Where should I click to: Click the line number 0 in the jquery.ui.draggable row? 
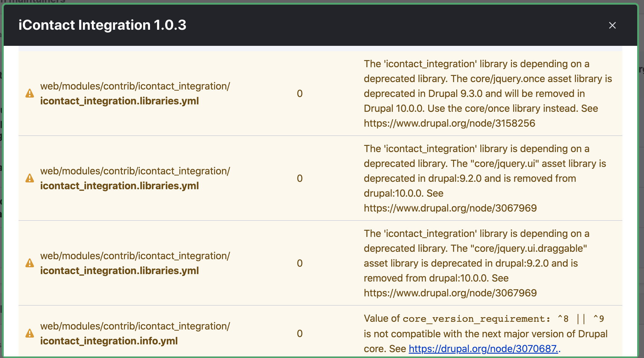pos(300,263)
